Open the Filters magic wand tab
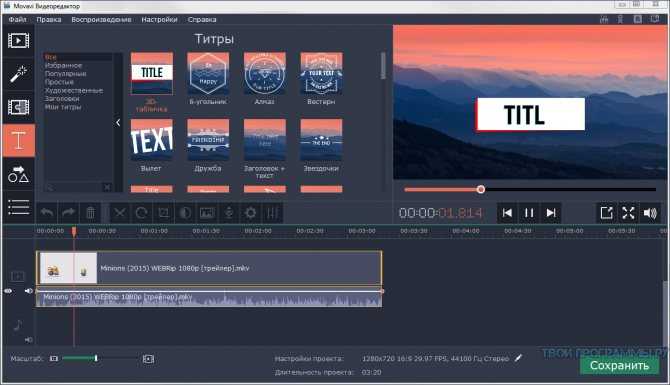670x385 pixels. pos(18,73)
